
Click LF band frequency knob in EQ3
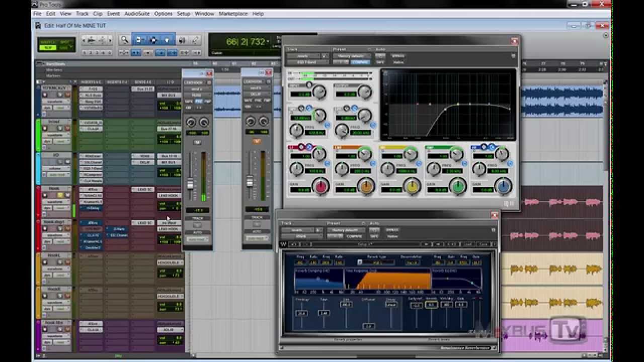point(297,169)
